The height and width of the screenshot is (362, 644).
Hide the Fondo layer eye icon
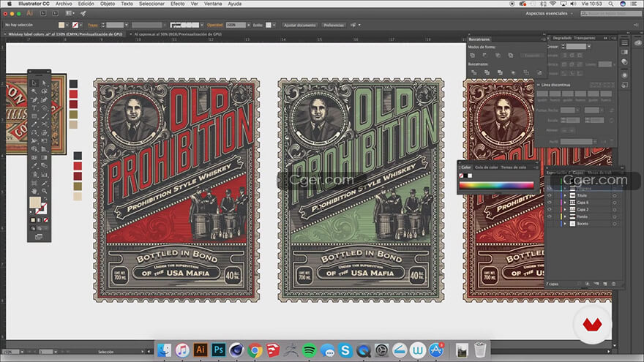point(550,216)
